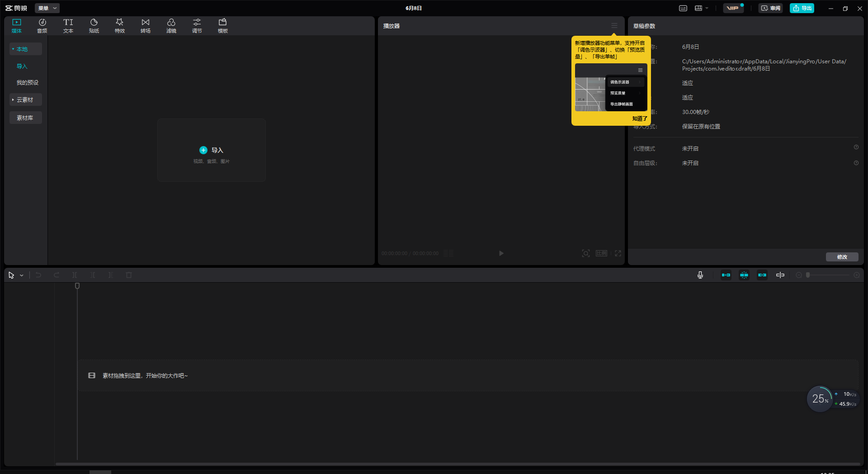Open the 菜单 dropdown menu
Screen dimensions: 868x474
tap(47, 8)
